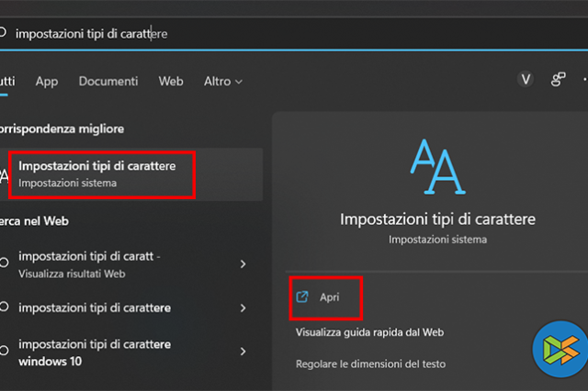
Task: Expand chevron for 'windows 10' web suggestion
Action: pyautogui.click(x=243, y=352)
